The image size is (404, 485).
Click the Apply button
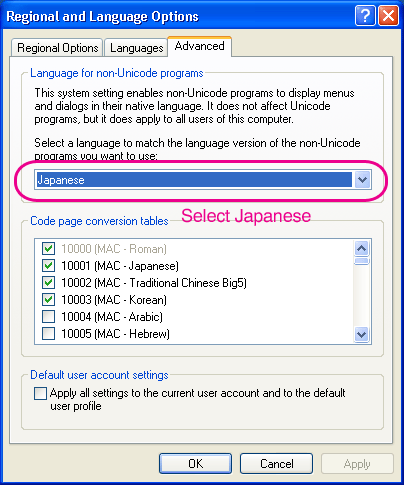tap(357, 463)
